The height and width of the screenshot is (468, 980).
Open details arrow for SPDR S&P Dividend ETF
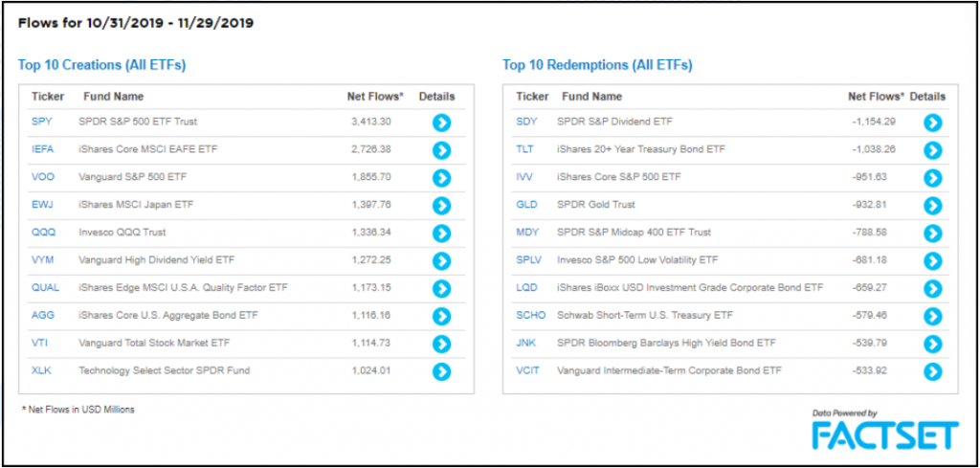932,123
